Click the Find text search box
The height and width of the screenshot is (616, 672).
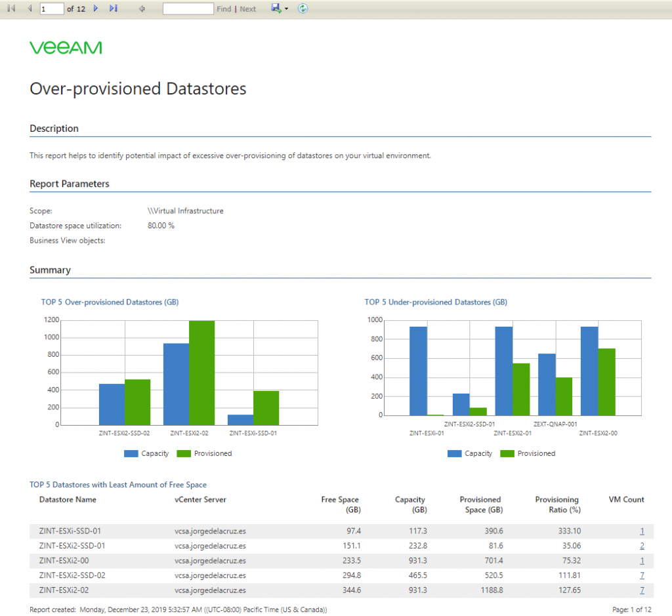(x=188, y=9)
